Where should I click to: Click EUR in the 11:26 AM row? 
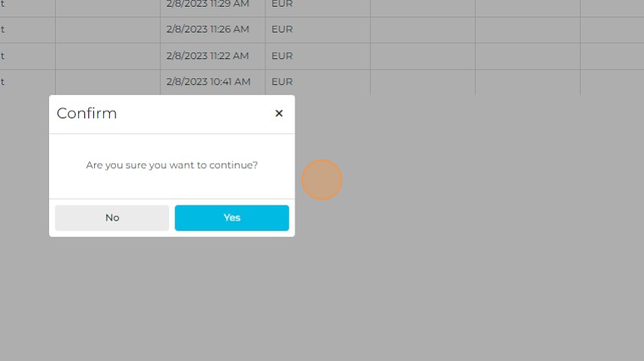282,29
